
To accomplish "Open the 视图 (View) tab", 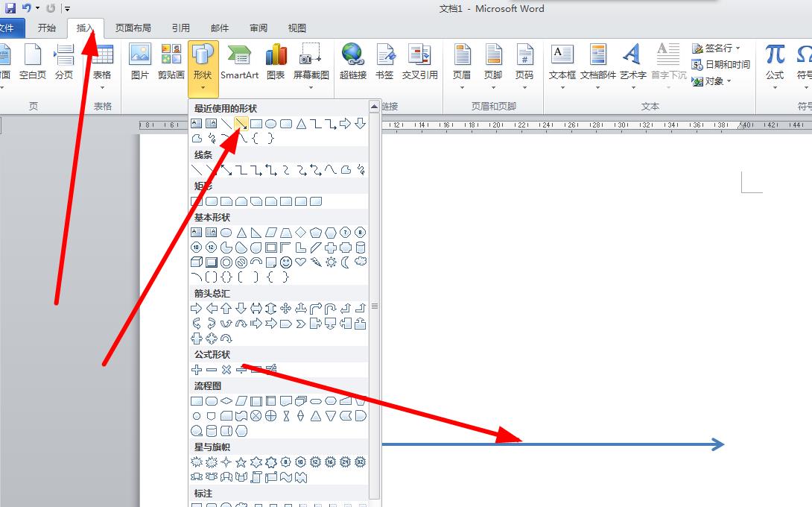I will tap(297, 28).
